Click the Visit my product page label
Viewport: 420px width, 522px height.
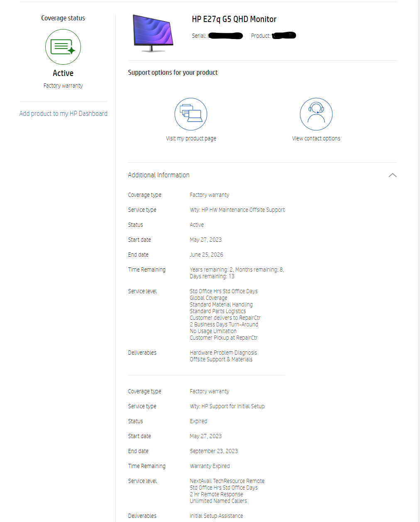point(191,138)
